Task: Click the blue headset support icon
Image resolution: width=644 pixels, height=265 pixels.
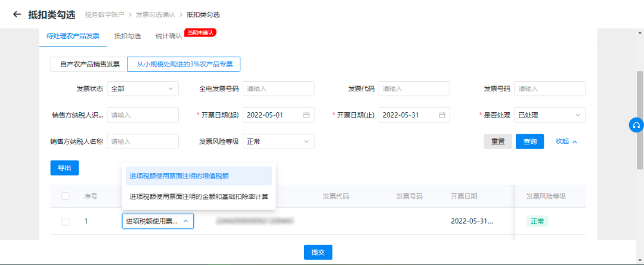Action: [636, 125]
